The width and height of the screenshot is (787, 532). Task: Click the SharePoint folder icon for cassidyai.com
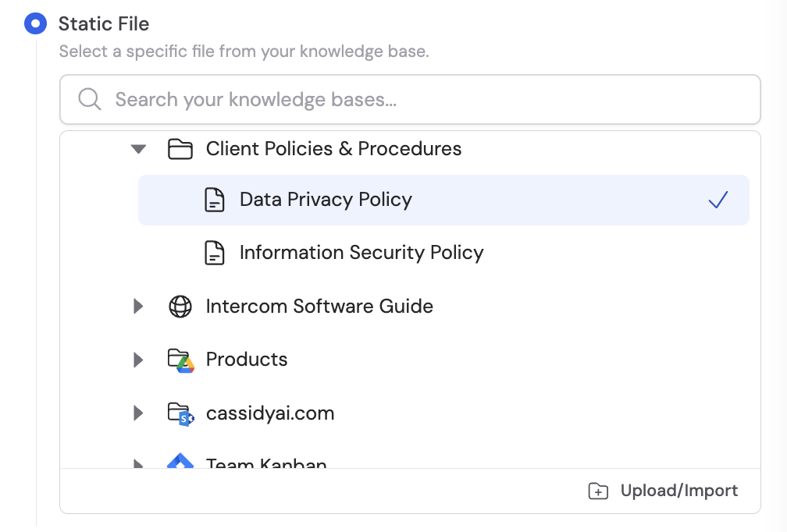click(x=180, y=413)
